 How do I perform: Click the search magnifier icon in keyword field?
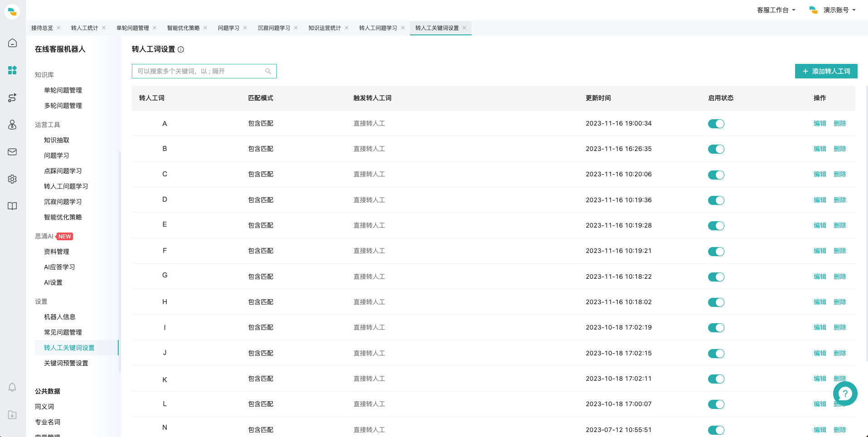(x=268, y=71)
